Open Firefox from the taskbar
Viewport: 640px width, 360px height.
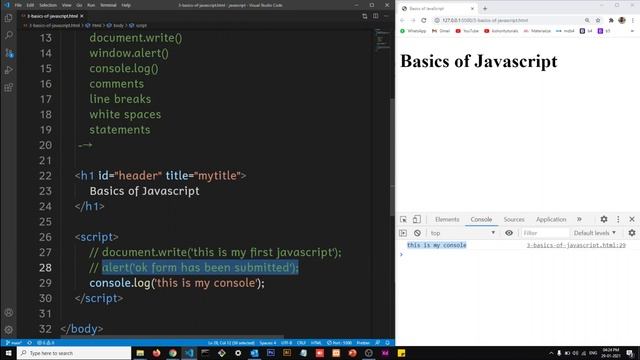(x=156, y=353)
